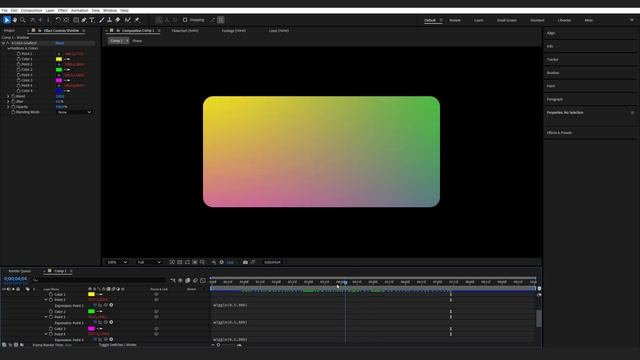Select the Rectangle shape tool
The image size is (640, 360).
pos(76,20)
